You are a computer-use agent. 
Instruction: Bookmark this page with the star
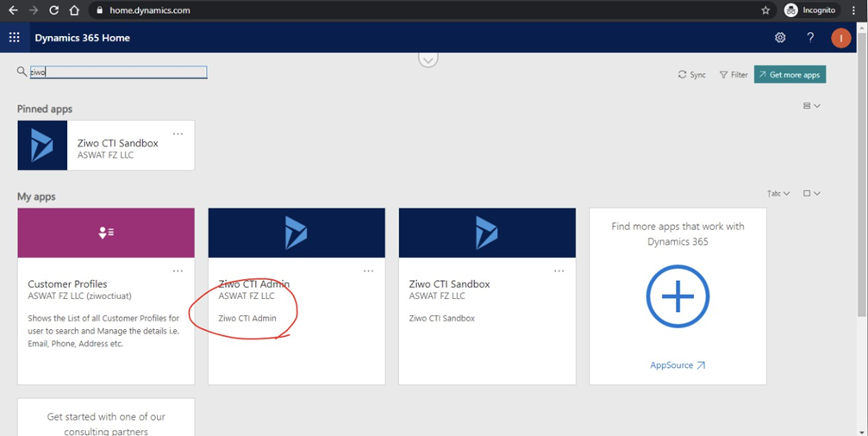click(x=765, y=10)
